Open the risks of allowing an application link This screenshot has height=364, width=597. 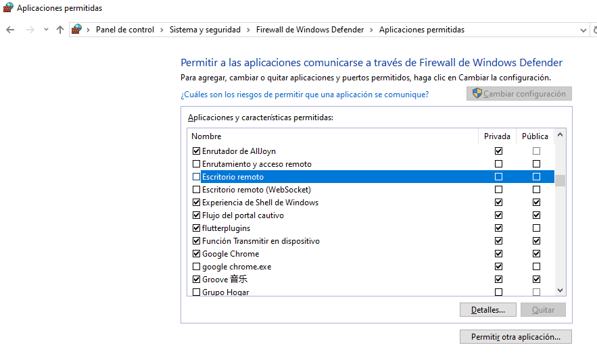304,95
